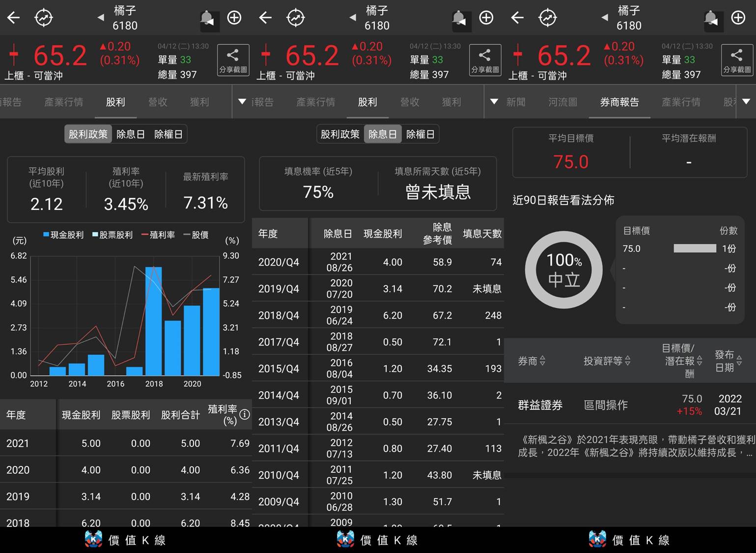The image size is (756, 553).
Task: Select 2017/Q4 ex-dividend row
Action: coord(378,341)
